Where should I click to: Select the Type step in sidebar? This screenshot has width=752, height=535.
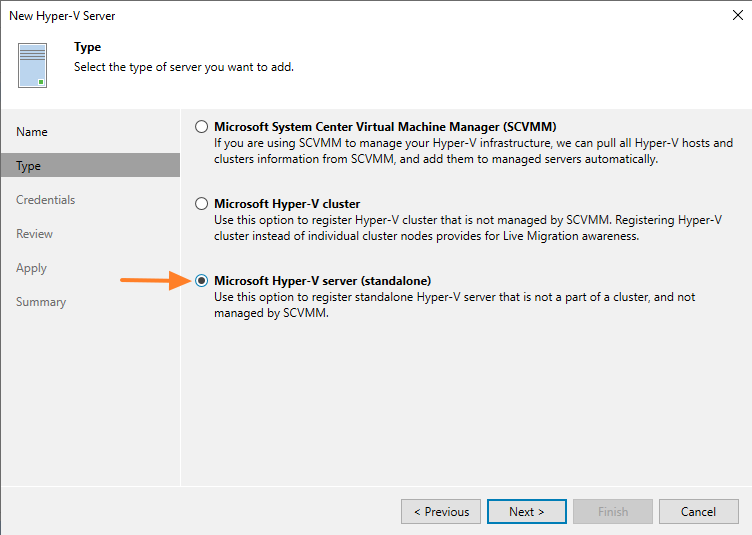(x=29, y=166)
